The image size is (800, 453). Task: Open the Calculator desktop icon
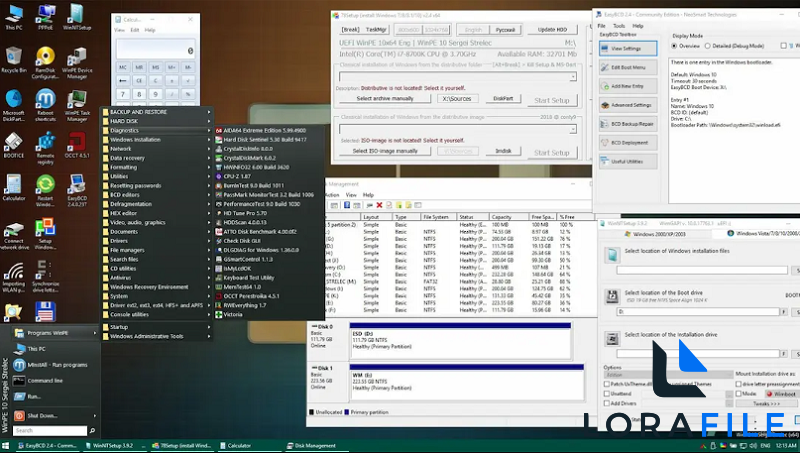pos(14,187)
